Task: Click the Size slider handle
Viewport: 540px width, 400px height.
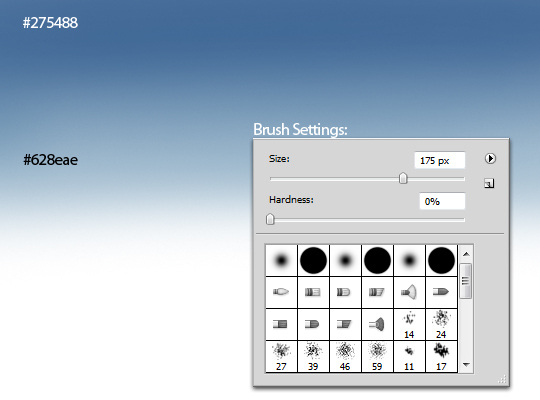Action: click(x=403, y=178)
